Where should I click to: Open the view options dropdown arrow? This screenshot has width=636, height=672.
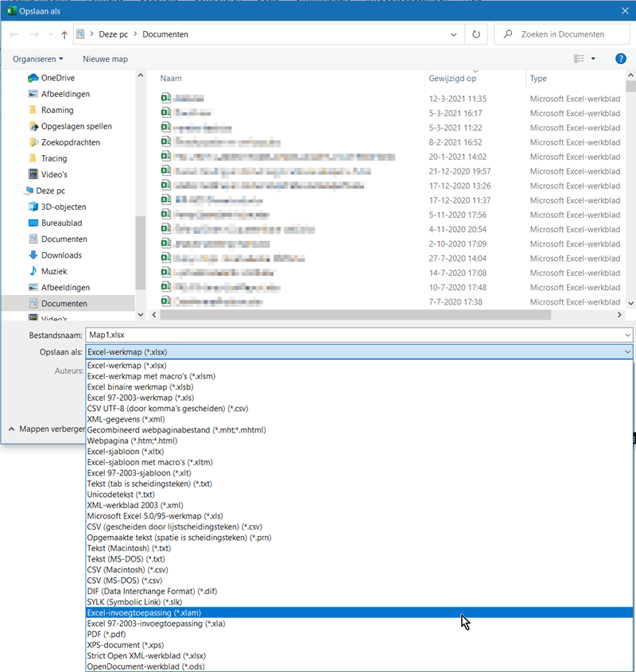click(593, 59)
